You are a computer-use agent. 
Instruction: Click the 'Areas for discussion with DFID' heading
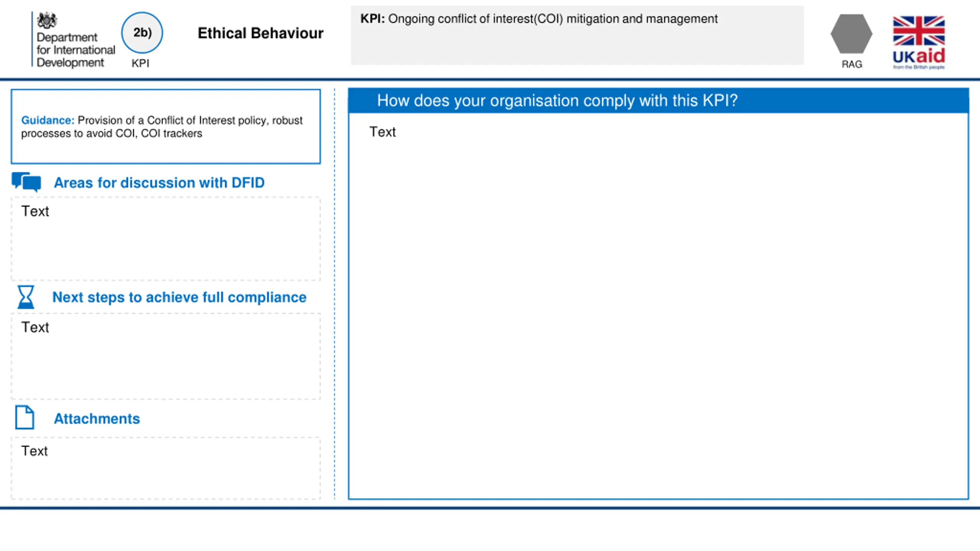159,183
